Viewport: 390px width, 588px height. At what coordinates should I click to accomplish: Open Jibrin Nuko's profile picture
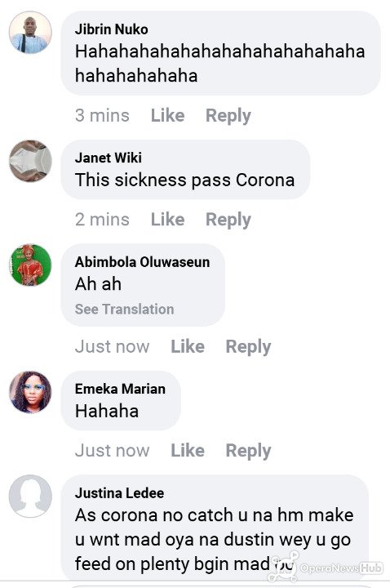30,32
